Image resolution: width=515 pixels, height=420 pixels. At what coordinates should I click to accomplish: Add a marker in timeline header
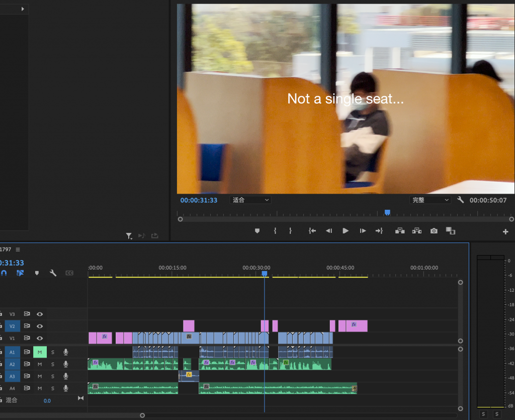pyautogui.click(x=37, y=273)
